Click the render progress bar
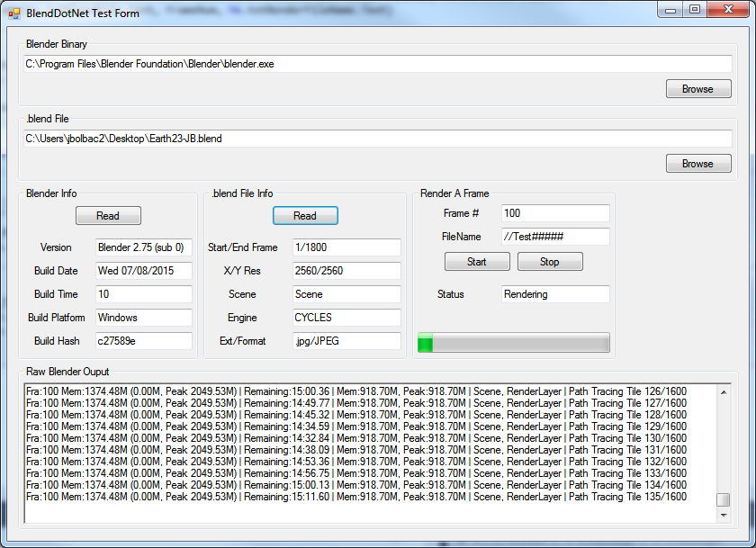The width and height of the screenshot is (756, 548). [x=514, y=343]
